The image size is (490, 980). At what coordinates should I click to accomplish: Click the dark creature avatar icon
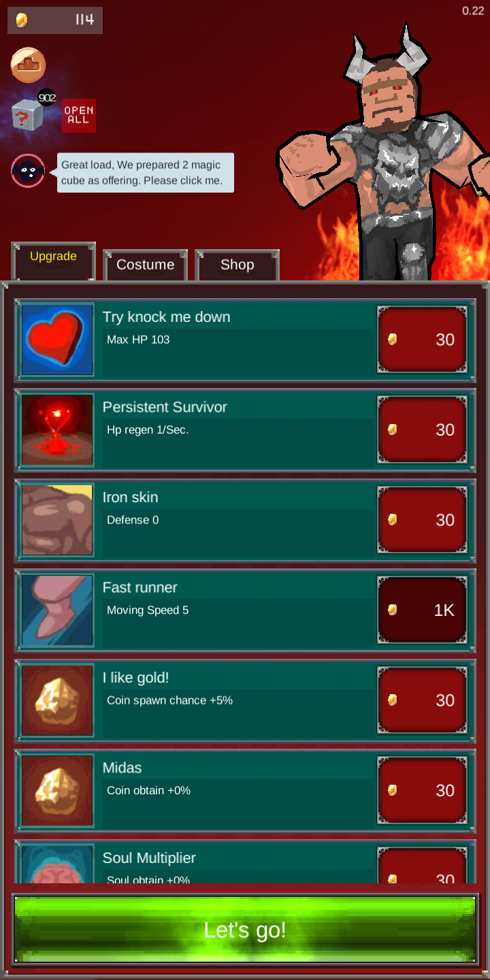click(x=28, y=171)
